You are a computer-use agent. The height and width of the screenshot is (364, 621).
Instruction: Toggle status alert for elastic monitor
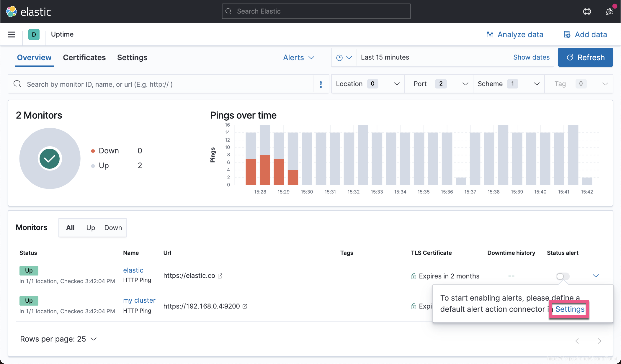tap(563, 276)
